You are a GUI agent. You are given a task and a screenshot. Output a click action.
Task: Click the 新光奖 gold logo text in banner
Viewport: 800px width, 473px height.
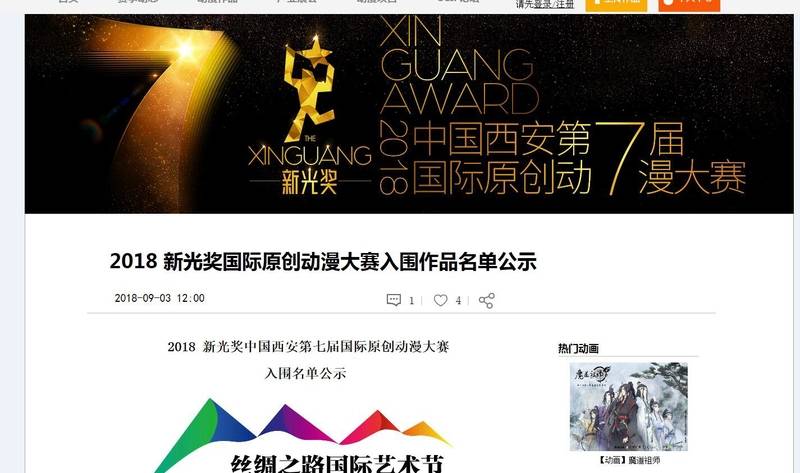coord(310,182)
